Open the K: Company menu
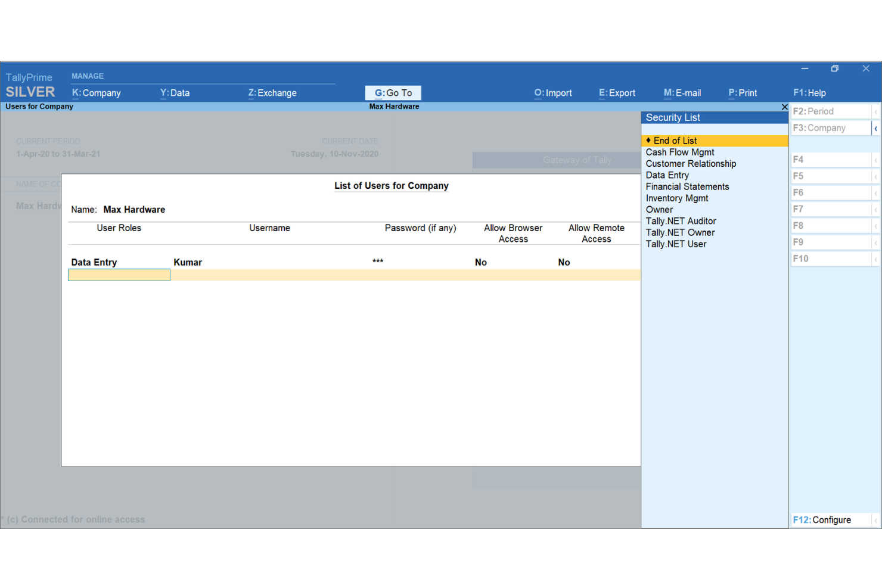Image resolution: width=882 pixels, height=588 pixels. pos(96,93)
